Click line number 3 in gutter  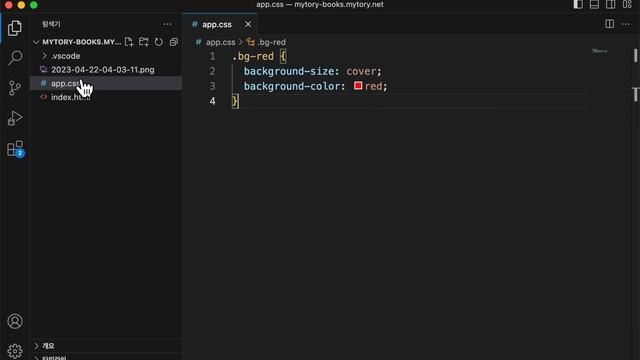point(212,86)
